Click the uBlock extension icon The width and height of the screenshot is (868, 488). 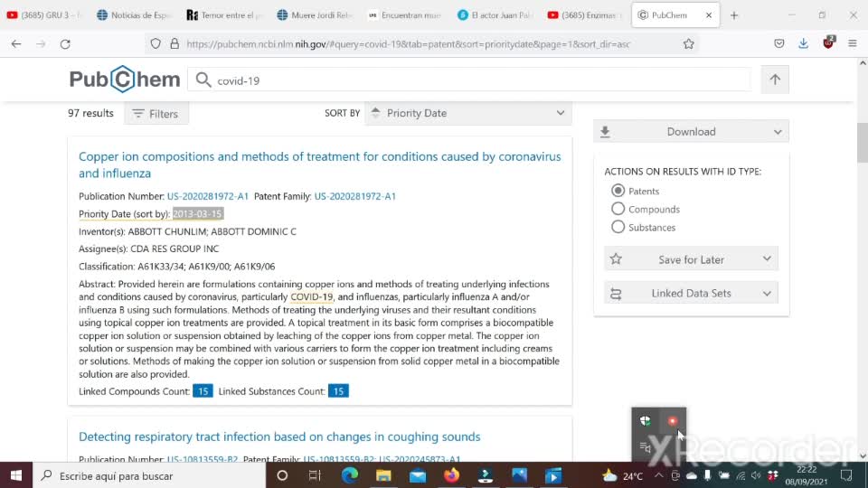click(828, 43)
